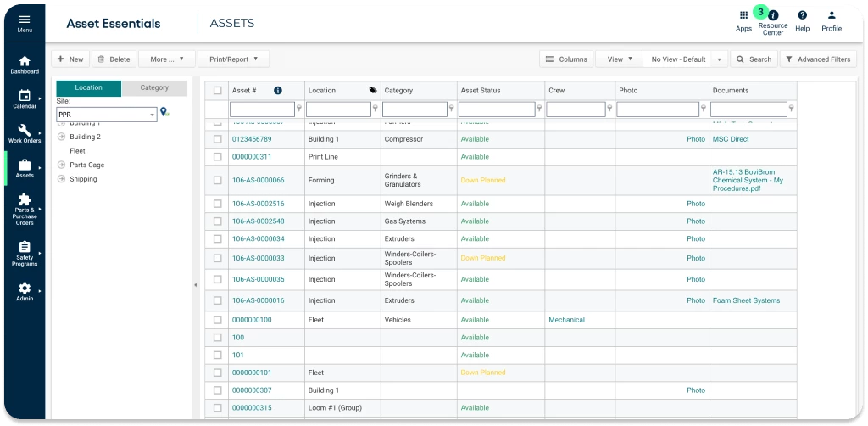Switch to the Category tab

[x=154, y=88]
